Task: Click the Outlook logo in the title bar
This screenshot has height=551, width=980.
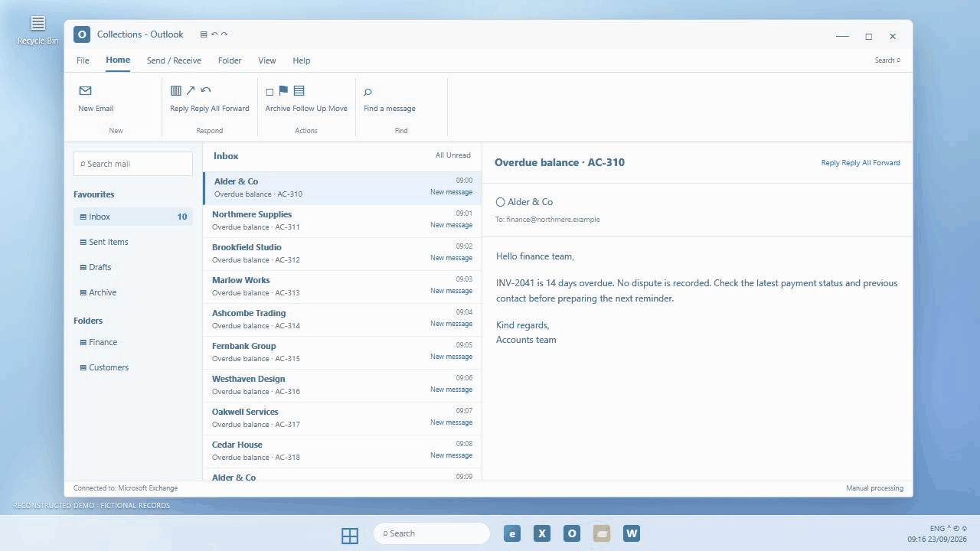Action: click(x=82, y=34)
